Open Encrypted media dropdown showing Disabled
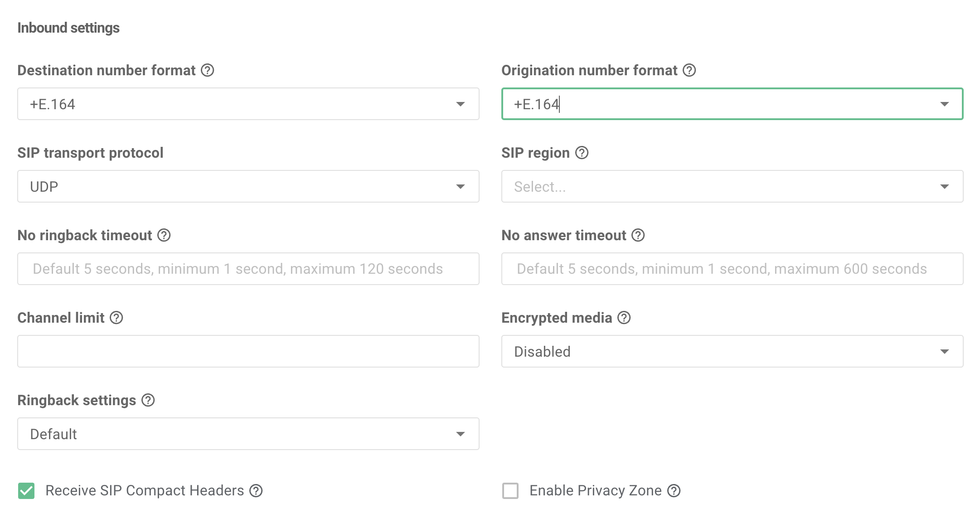 coord(732,351)
